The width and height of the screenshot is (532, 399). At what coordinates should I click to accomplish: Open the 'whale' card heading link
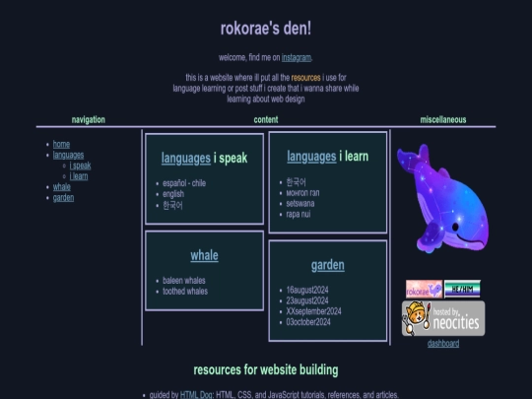(x=204, y=255)
